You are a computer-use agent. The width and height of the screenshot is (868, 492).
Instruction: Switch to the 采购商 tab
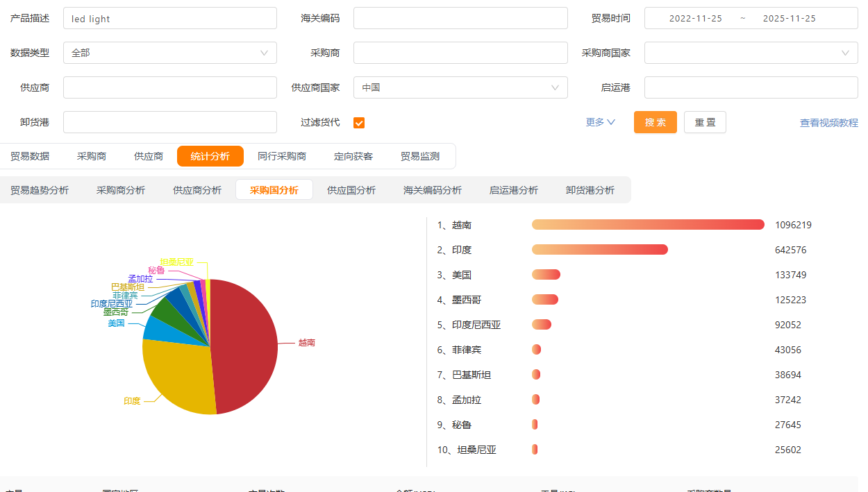(92, 156)
